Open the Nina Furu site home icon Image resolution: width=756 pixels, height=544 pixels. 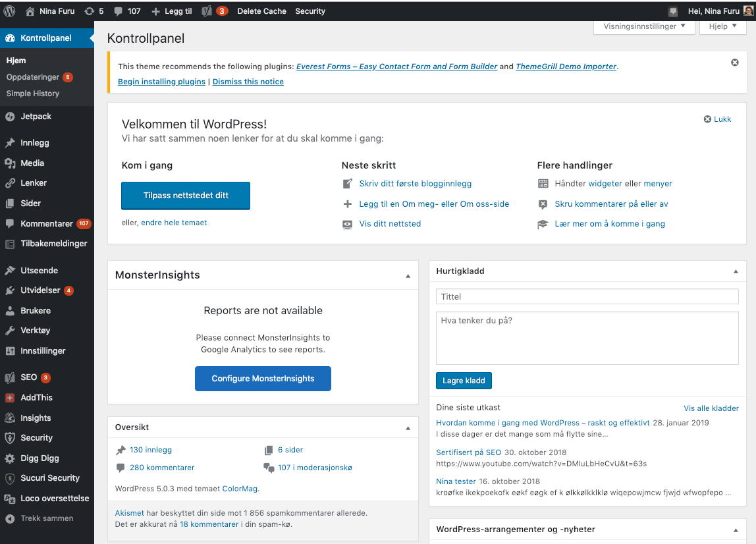[x=30, y=11]
